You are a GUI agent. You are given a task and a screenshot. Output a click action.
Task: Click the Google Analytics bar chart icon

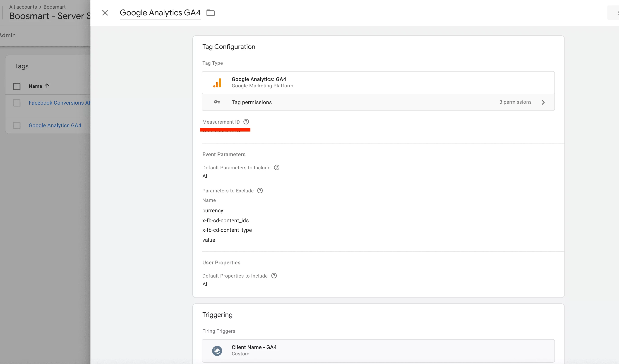click(x=217, y=83)
